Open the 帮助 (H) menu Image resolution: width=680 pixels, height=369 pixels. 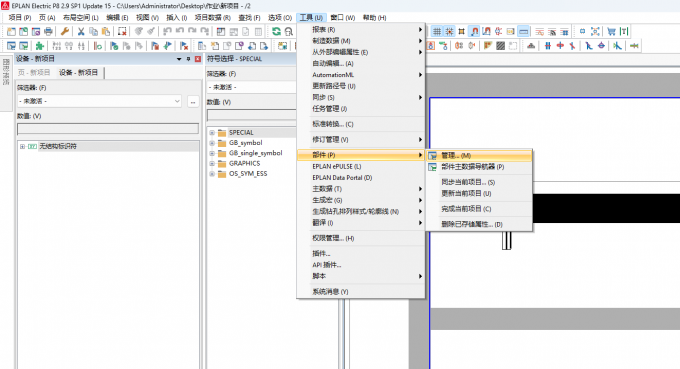pyautogui.click(x=374, y=17)
